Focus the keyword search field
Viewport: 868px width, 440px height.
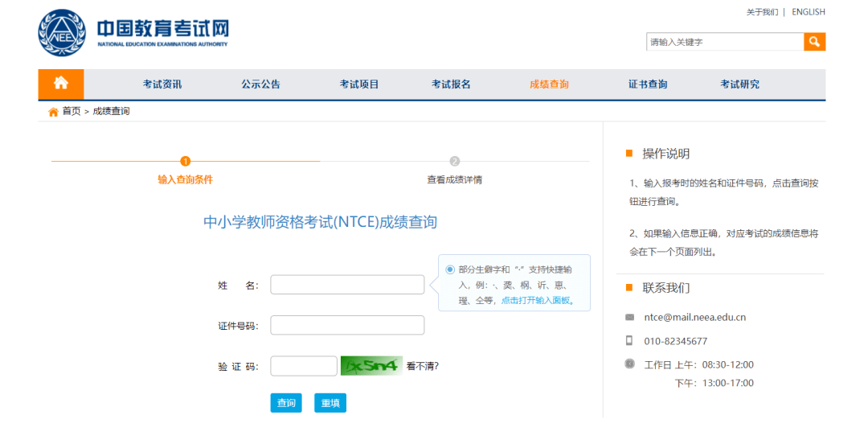pyautogui.click(x=725, y=42)
